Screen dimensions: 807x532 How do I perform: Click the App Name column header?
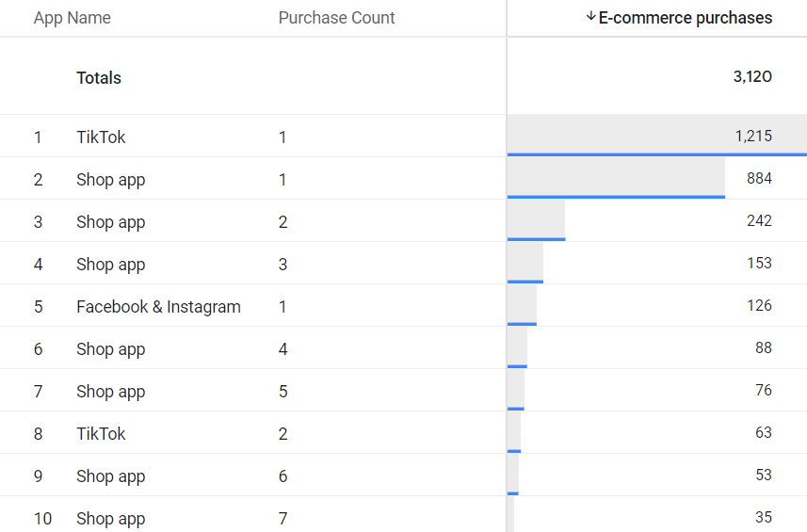click(x=73, y=18)
